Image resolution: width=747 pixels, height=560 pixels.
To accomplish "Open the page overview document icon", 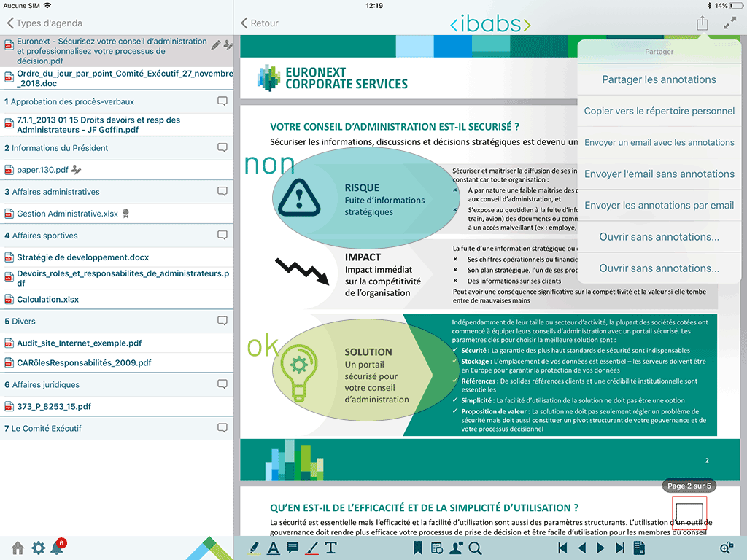I will 639,548.
